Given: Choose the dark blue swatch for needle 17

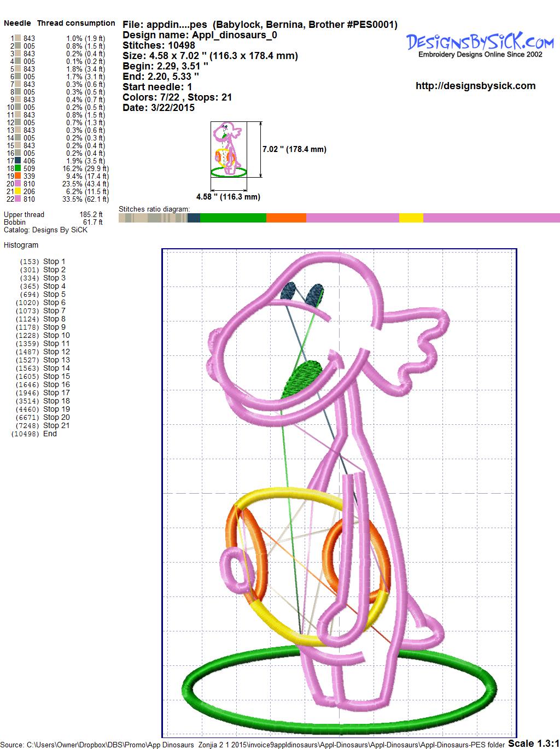Looking at the screenshot, I should (x=17, y=161).
